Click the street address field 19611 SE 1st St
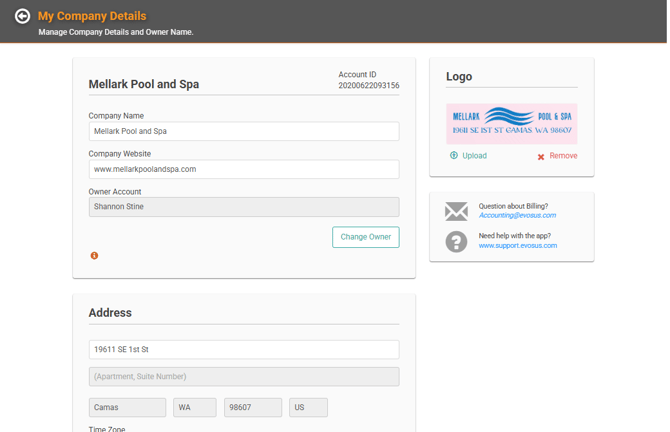This screenshot has width=670, height=432. (244, 350)
